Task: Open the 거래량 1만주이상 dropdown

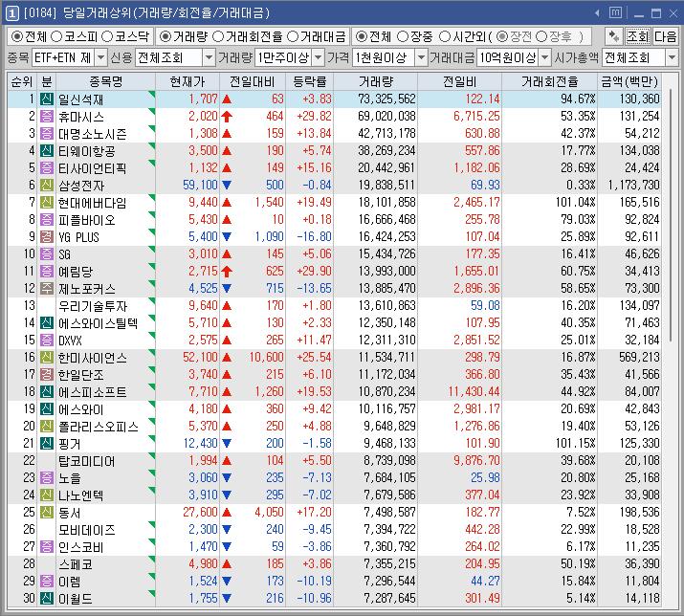Action: click(319, 57)
